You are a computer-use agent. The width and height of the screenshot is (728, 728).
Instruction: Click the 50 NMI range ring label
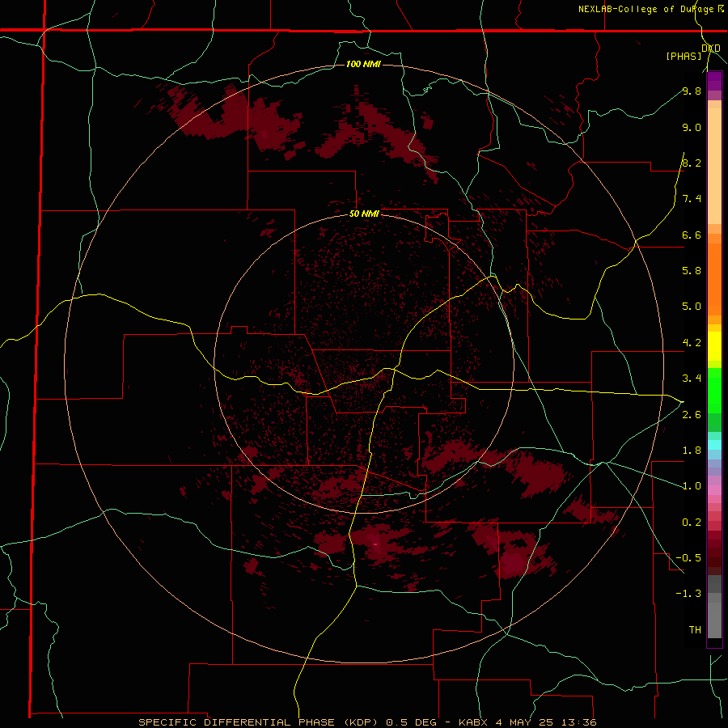tap(364, 214)
